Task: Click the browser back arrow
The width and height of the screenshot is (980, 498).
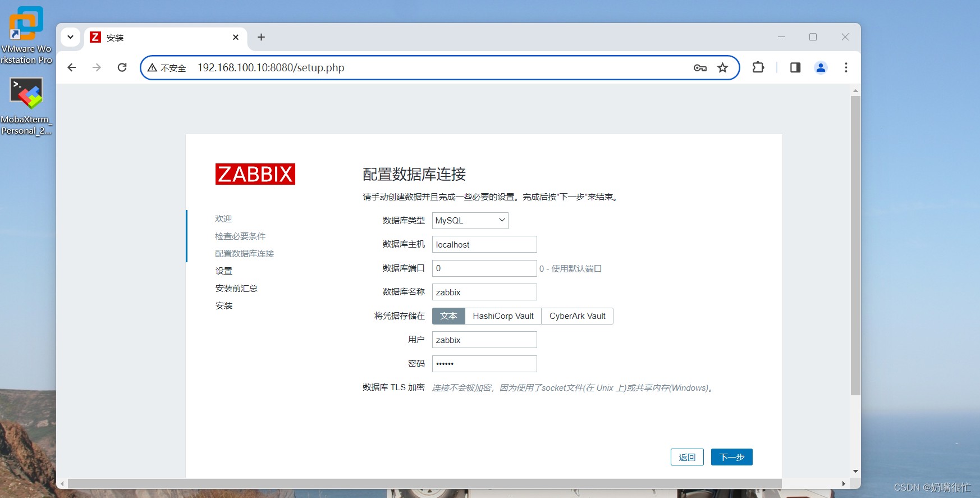Action: click(72, 67)
